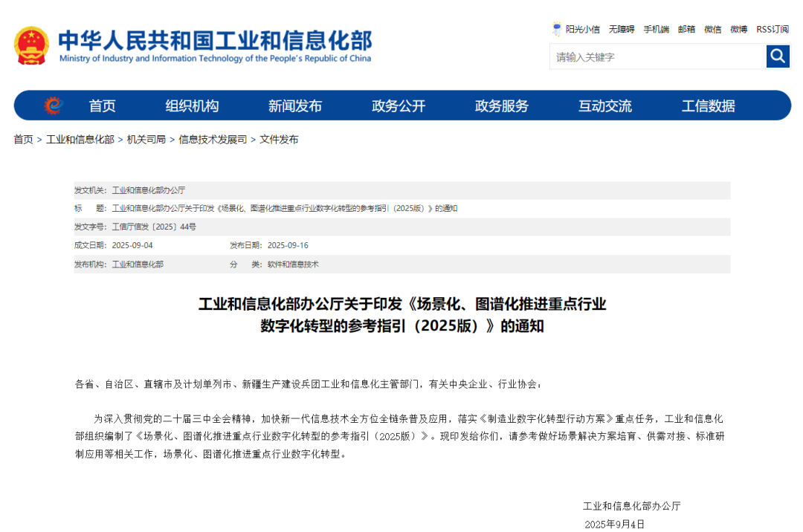This screenshot has width=803, height=532.
Task: Click 机关司局 in the breadcrumb
Action: (146, 139)
